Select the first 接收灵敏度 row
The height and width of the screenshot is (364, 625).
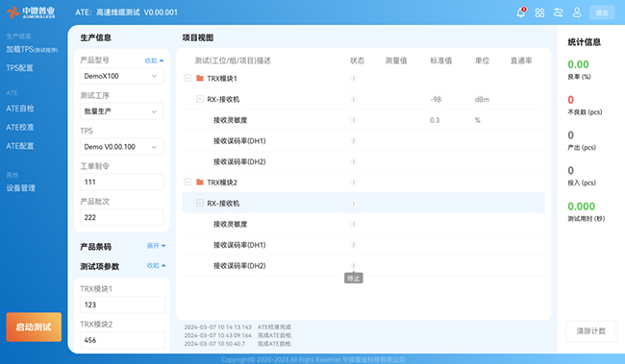[x=363, y=120]
